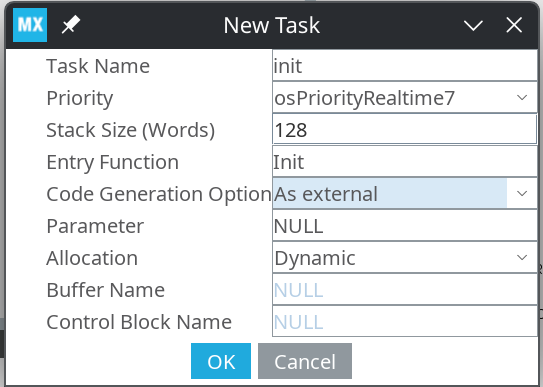
Task: Click the Control Block Name label
Action: click(139, 322)
